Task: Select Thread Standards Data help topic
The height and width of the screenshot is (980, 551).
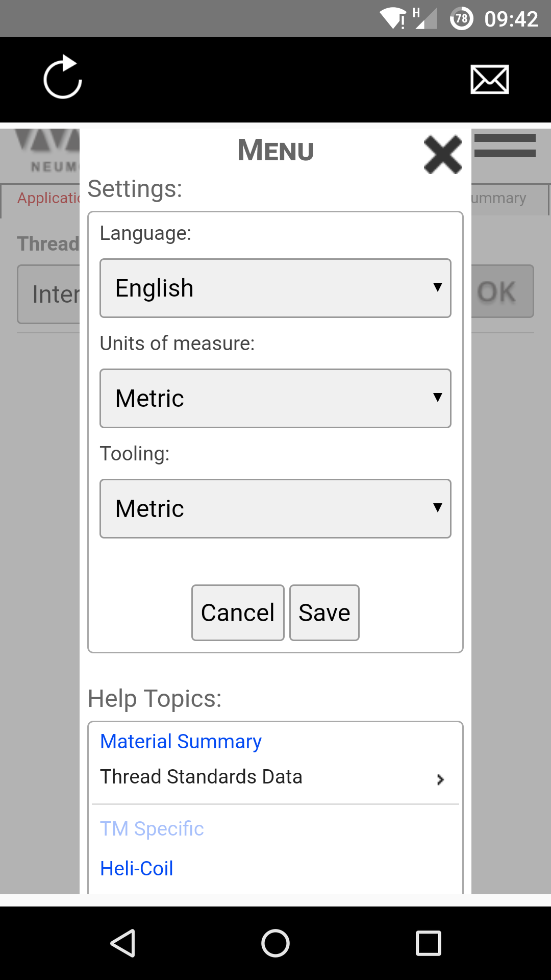Action: (201, 777)
